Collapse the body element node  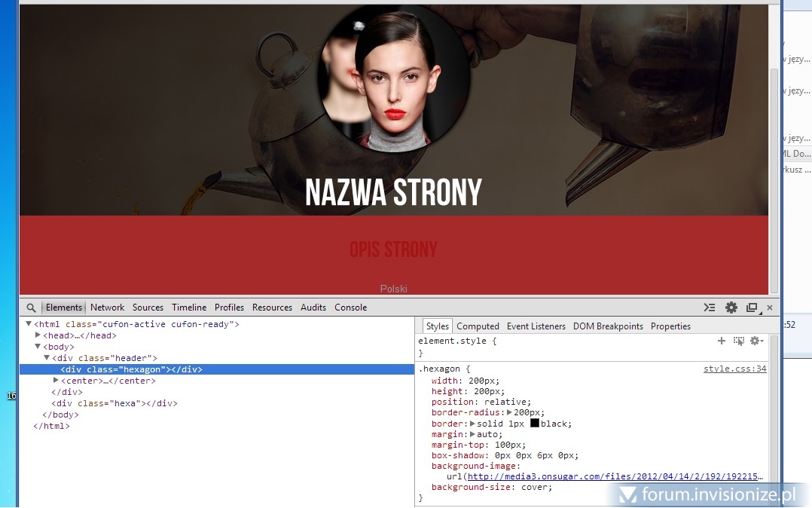pyautogui.click(x=38, y=347)
